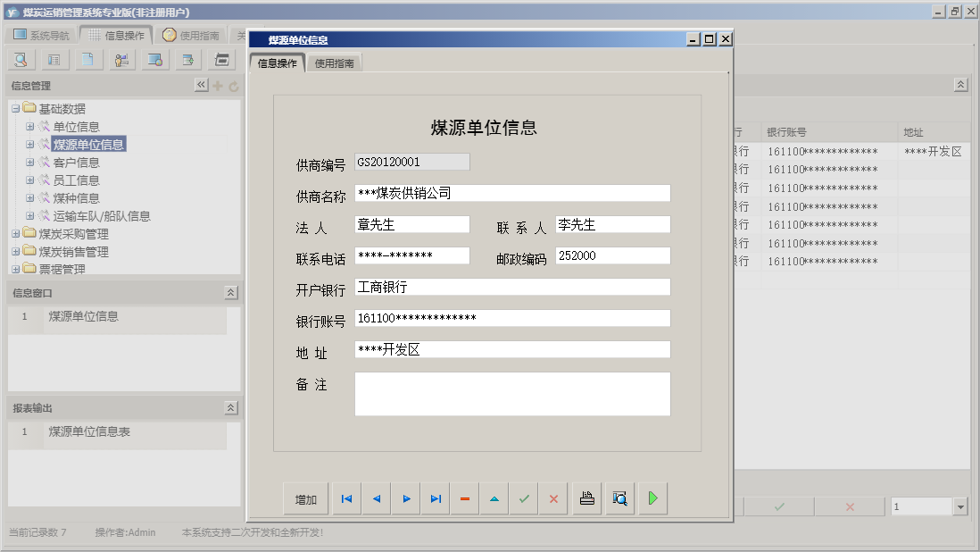Screen dimensions: 980x552
Task: Open the report list icon on the toolbar
Action: 54,59
